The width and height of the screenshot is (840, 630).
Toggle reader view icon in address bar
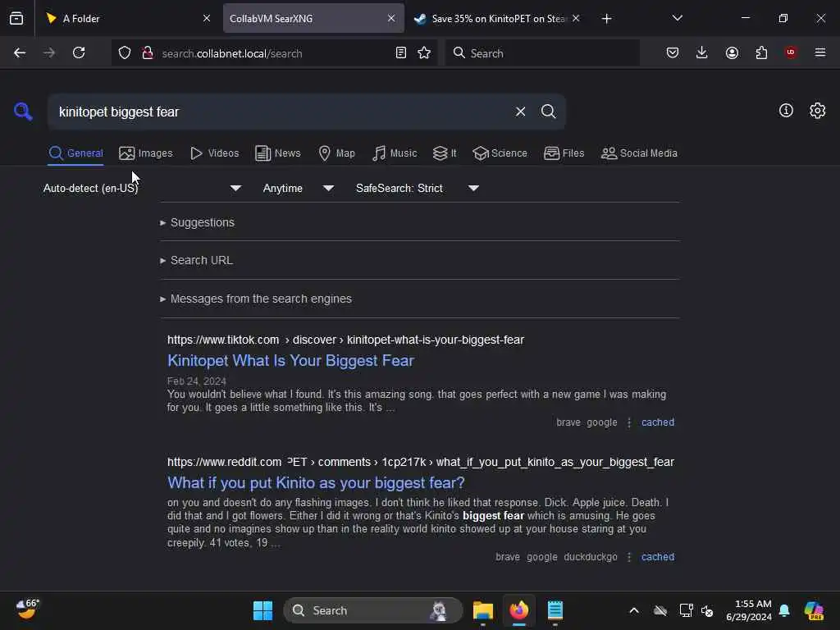[x=400, y=53]
